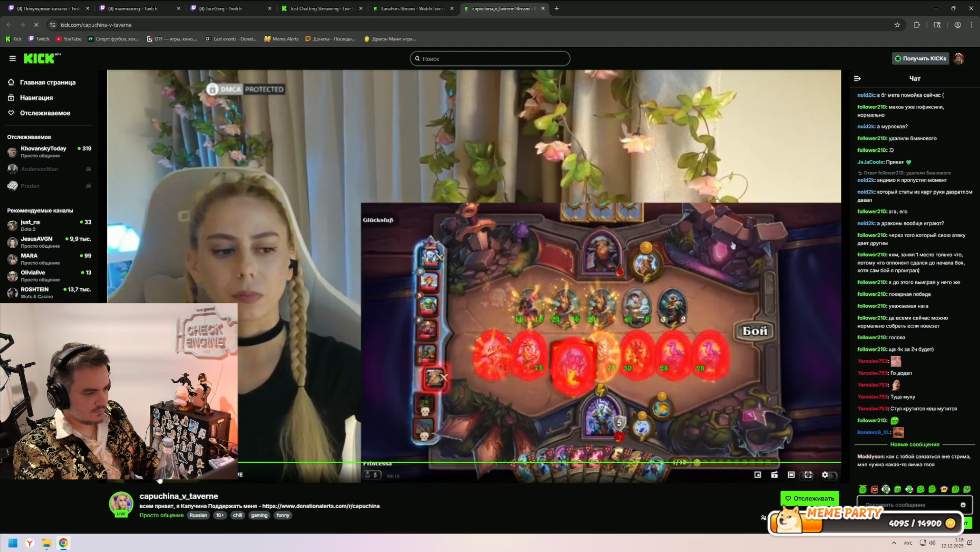Click the player settings gear icon

[825, 475]
